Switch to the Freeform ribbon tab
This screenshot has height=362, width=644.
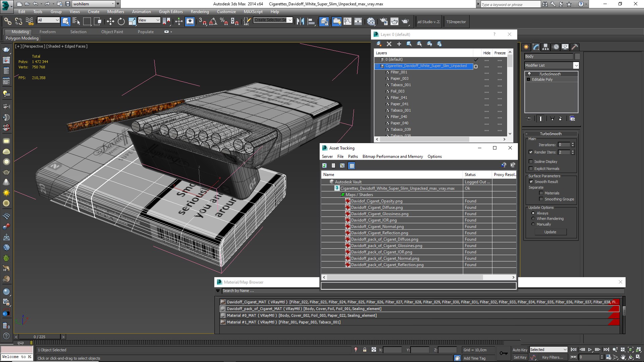click(x=48, y=32)
